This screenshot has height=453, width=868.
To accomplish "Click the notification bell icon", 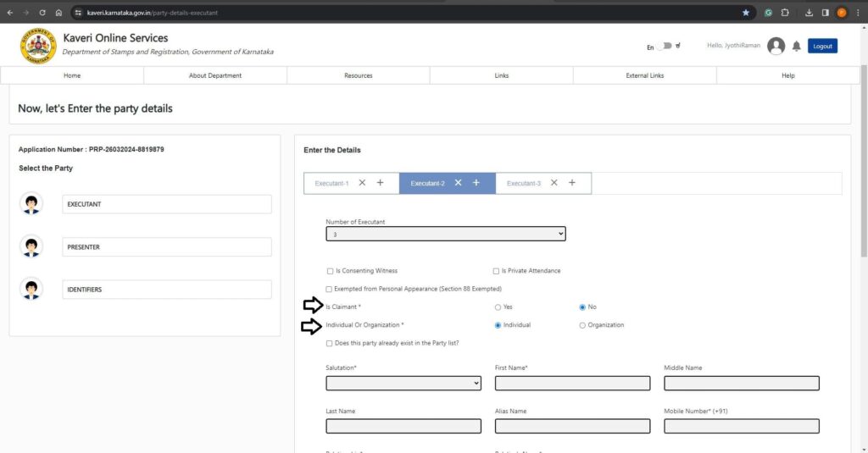I will tap(797, 47).
